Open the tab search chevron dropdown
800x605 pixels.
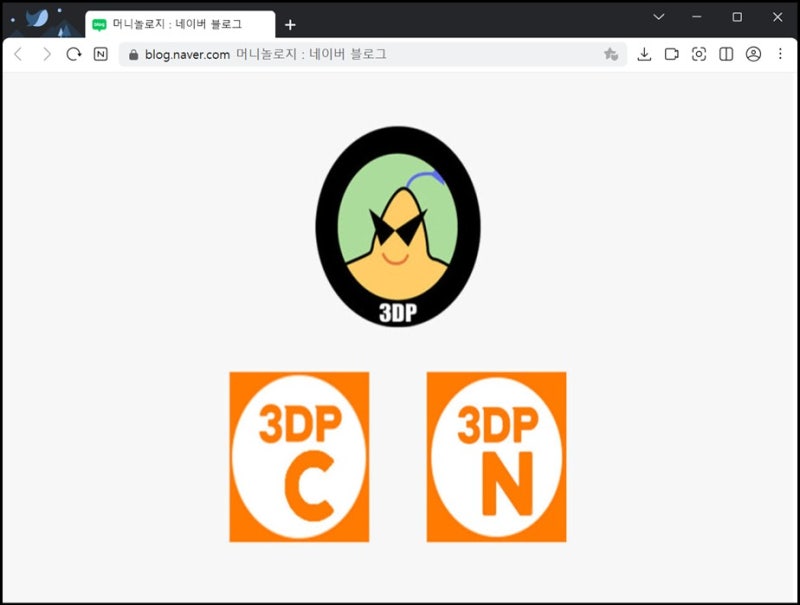658,17
